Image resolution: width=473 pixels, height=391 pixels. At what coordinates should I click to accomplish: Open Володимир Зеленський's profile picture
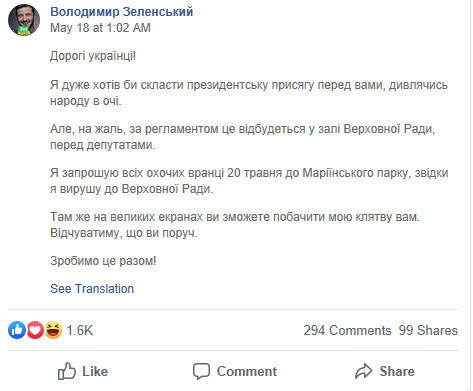coord(24,20)
